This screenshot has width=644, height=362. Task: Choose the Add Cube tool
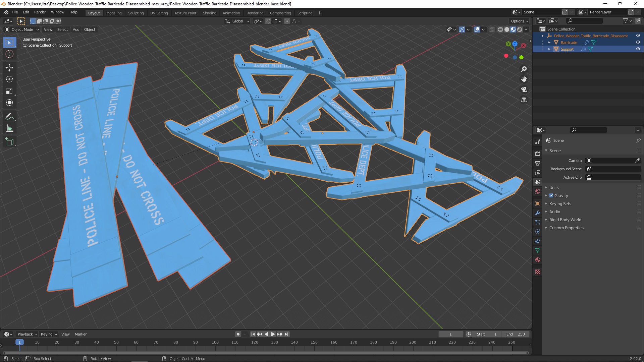(x=9, y=142)
